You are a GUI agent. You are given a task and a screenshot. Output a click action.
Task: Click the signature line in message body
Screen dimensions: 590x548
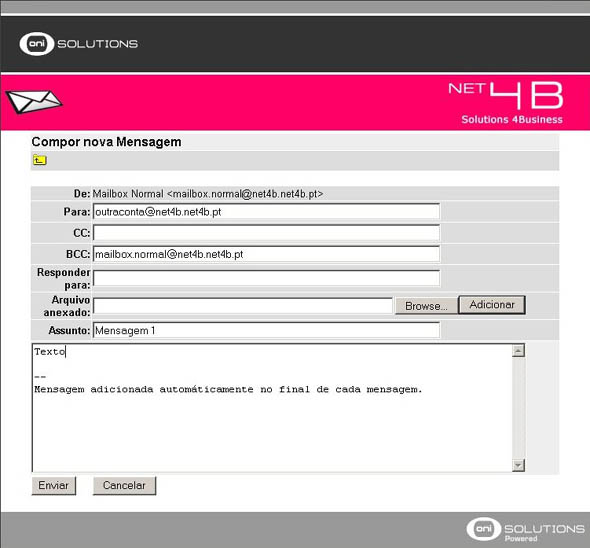point(228,390)
